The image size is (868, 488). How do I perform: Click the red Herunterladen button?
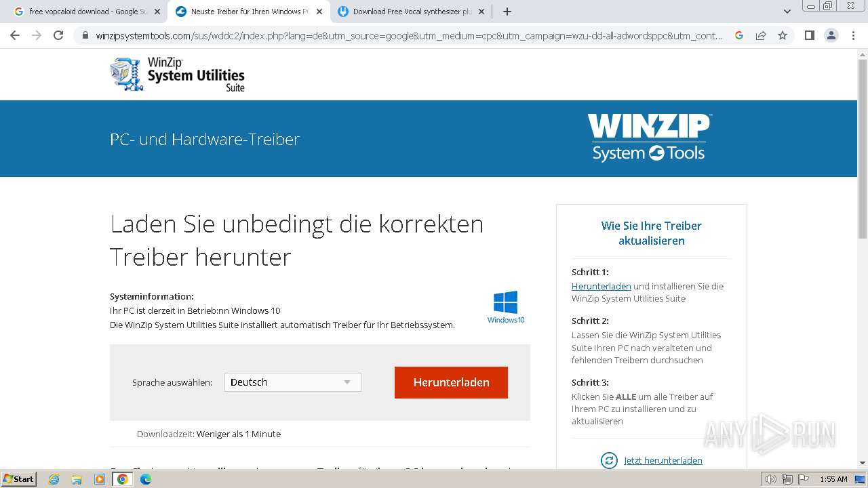pos(451,382)
